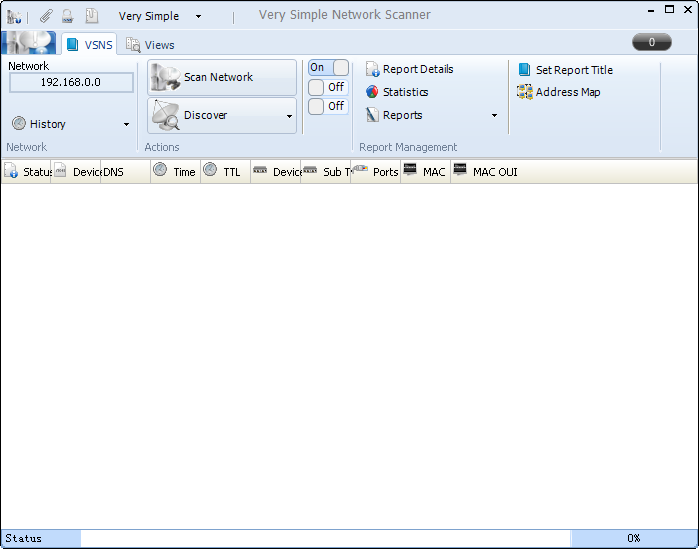Enable the second toggle switch labeled Off
This screenshot has width=699, height=549.
pyautogui.click(x=328, y=87)
